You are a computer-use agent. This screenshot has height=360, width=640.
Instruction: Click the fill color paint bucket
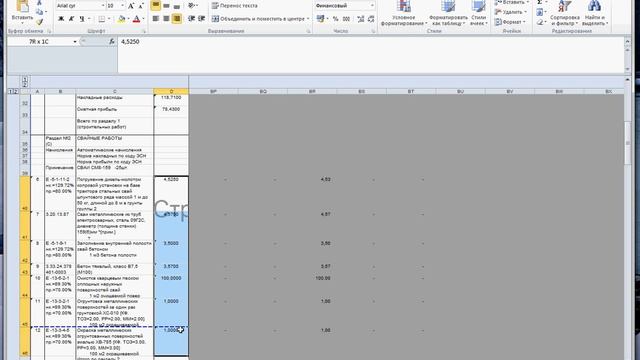tap(121, 19)
